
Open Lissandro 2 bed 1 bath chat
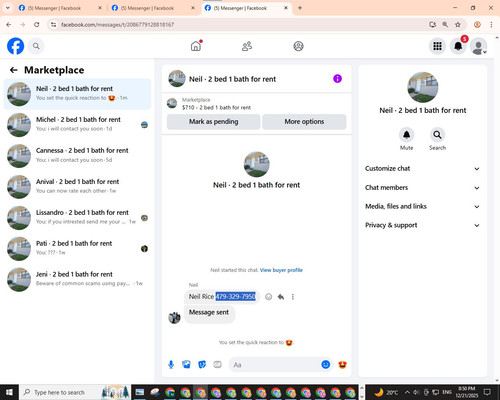(x=77, y=218)
